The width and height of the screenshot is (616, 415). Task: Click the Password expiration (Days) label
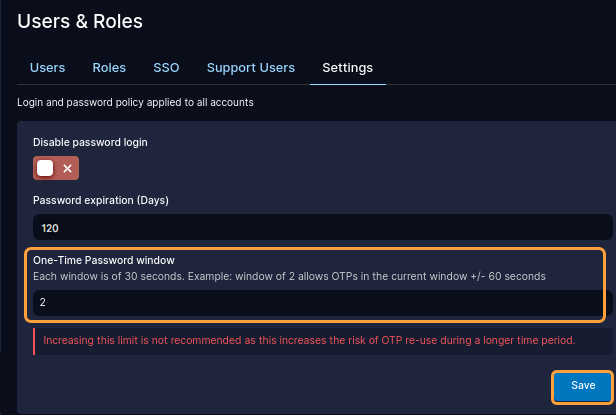[101, 200]
